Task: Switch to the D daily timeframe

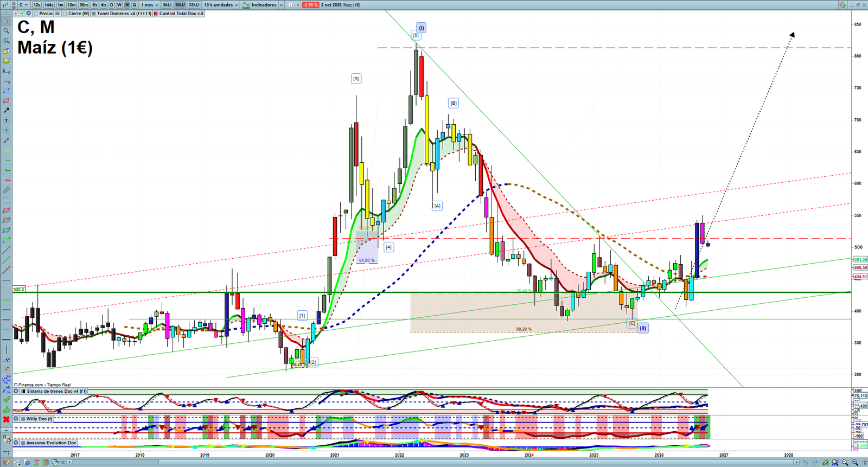Action: coord(112,5)
